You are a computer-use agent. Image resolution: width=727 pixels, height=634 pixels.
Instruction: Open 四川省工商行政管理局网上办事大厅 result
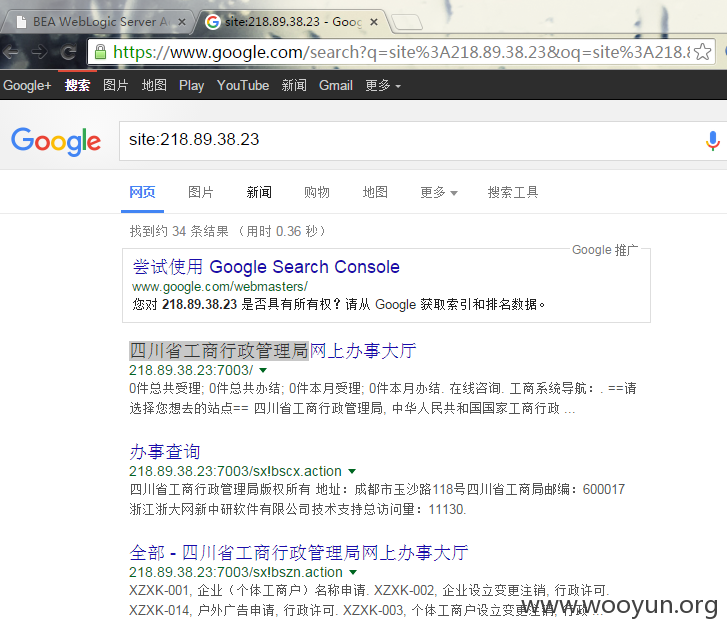(x=273, y=351)
